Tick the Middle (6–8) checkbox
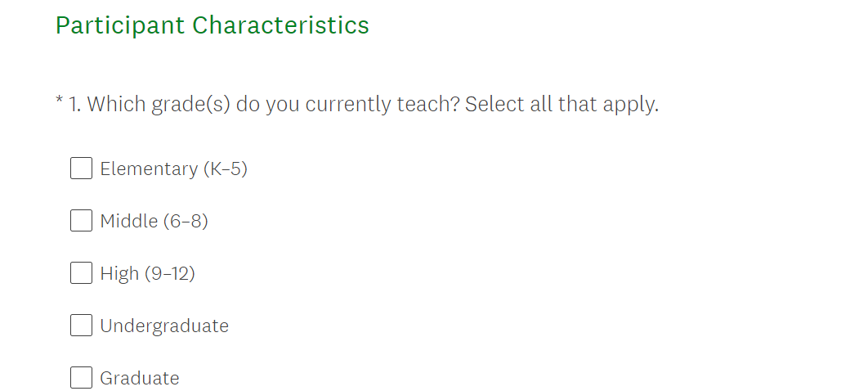868x391 pixels. point(81,221)
